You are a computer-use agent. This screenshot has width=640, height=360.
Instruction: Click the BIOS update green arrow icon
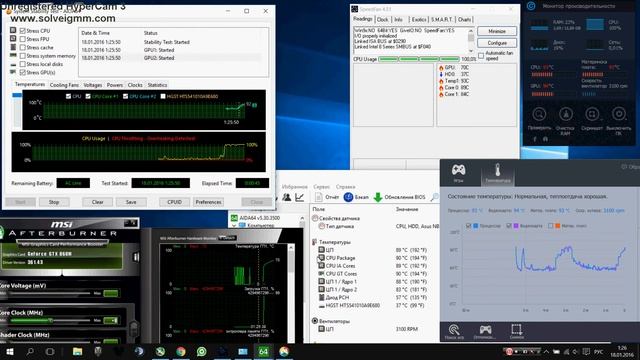pos(378,197)
